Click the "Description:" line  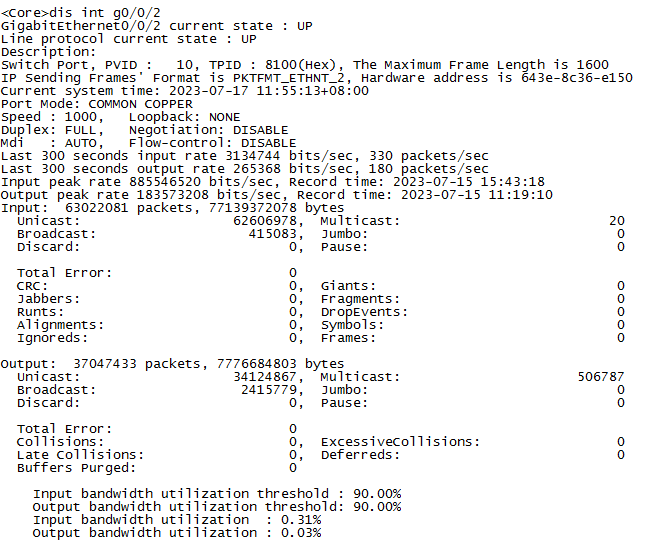point(48,51)
